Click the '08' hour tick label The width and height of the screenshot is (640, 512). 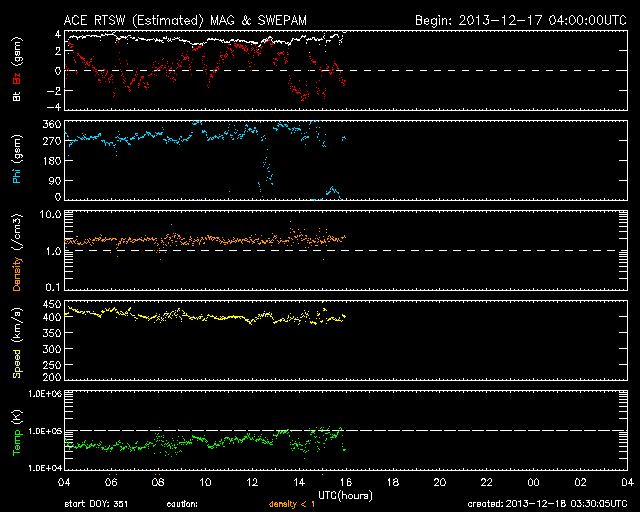pos(158,483)
